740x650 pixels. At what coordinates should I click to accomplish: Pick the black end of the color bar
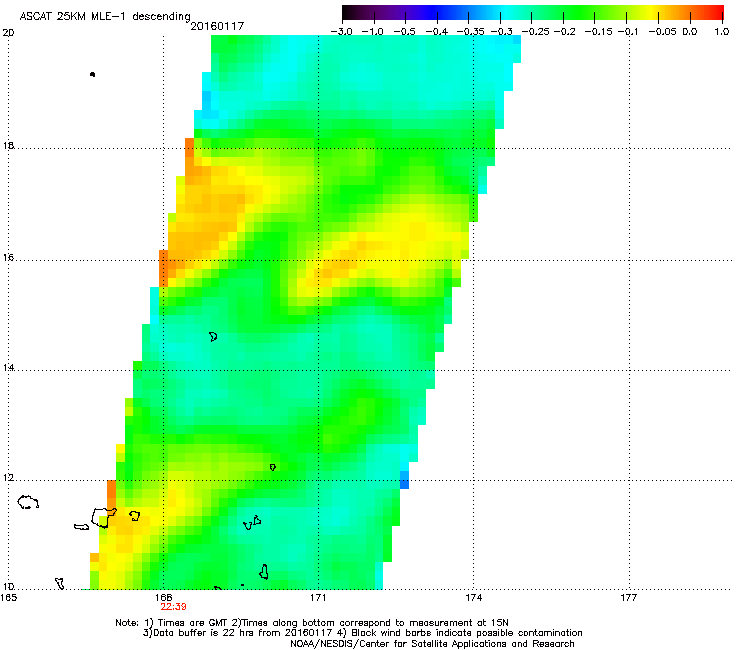tap(349, 13)
